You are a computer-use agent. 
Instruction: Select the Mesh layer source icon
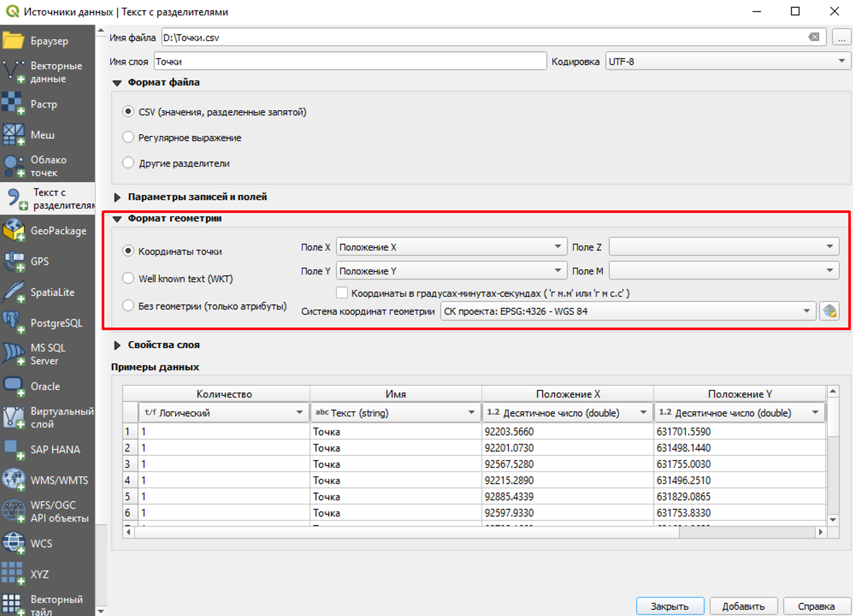coord(13,135)
